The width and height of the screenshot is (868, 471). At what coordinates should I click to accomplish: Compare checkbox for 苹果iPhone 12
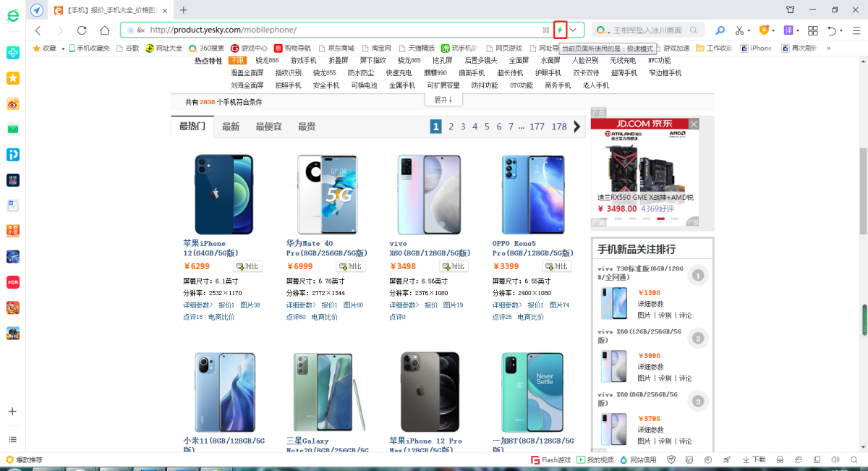pyautogui.click(x=248, y=266)
